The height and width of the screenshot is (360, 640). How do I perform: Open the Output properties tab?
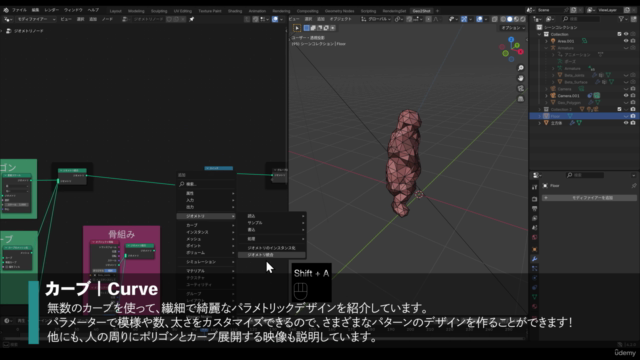point(535,209)
